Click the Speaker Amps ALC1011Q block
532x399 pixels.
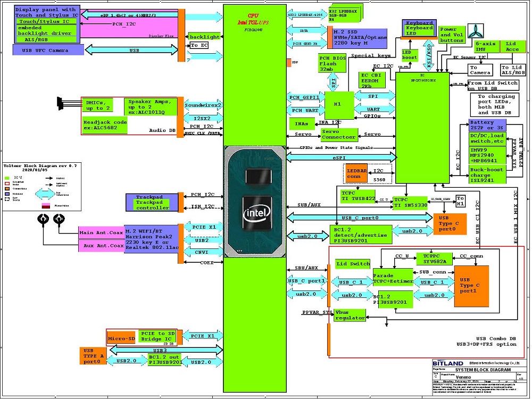click(x=151, y=106)
